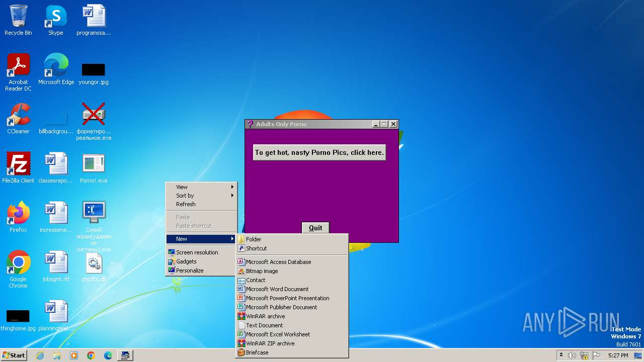Select the Porno!.exe desktop icon

point(94,168)
